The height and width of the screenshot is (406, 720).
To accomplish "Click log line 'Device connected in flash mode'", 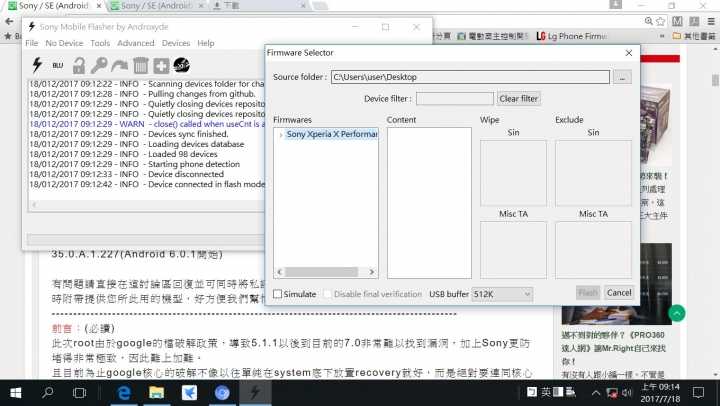I will [x=147, y=184].
